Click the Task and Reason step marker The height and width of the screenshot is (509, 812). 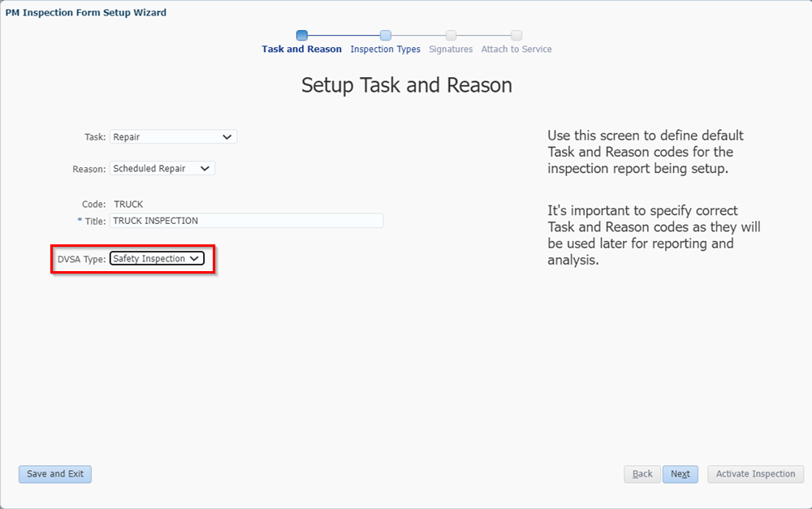pyautogui.click(x=302, y=35)
